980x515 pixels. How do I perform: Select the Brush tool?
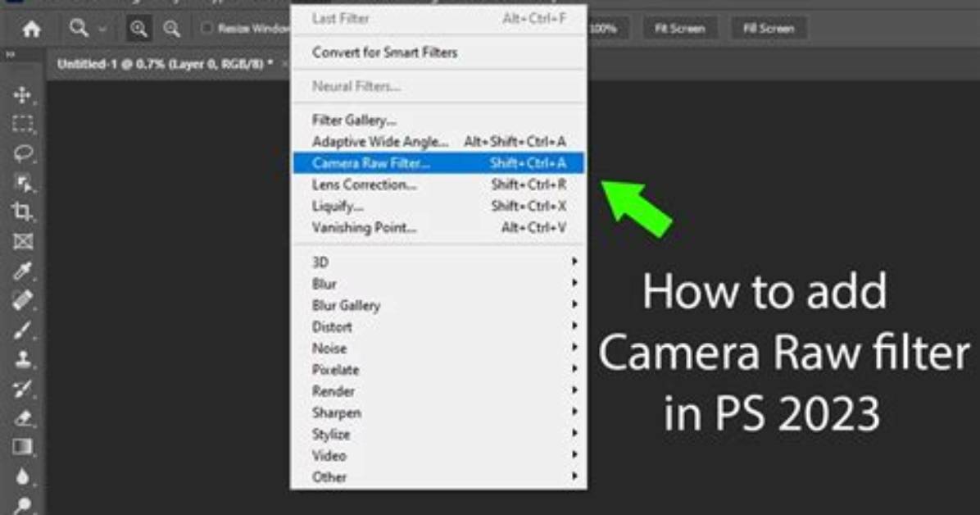pos(23,330)
